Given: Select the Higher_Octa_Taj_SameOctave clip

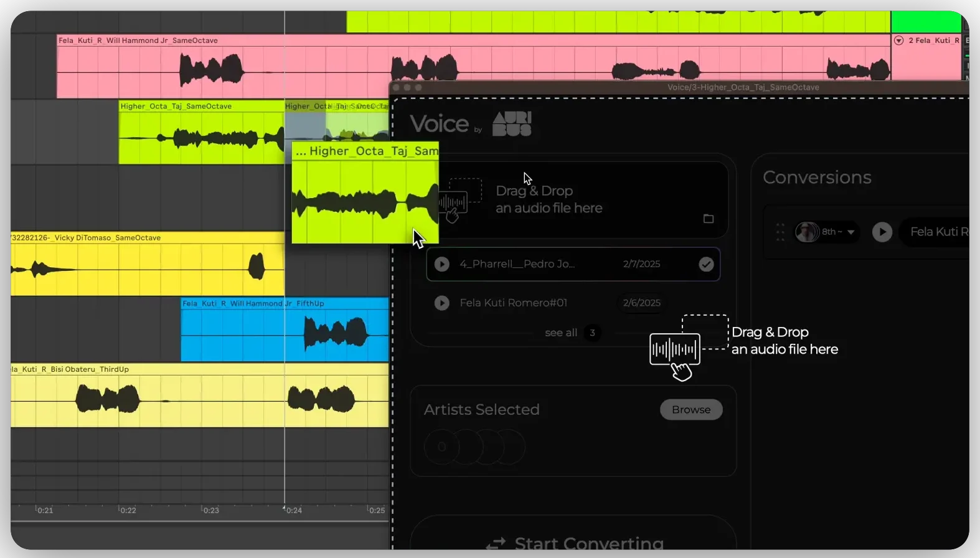Looking at the screenshot, I should (x=201, y=132).
